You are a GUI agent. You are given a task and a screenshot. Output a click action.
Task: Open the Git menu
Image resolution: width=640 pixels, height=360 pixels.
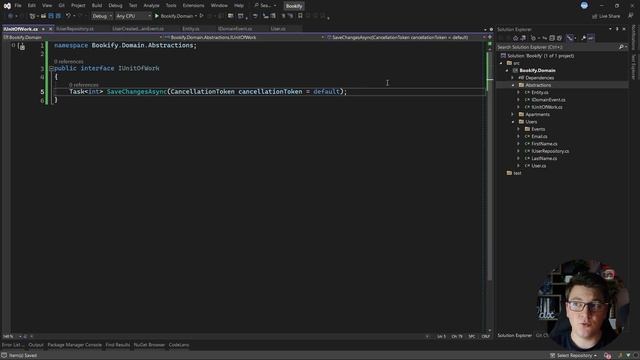[x=62, y=6]
